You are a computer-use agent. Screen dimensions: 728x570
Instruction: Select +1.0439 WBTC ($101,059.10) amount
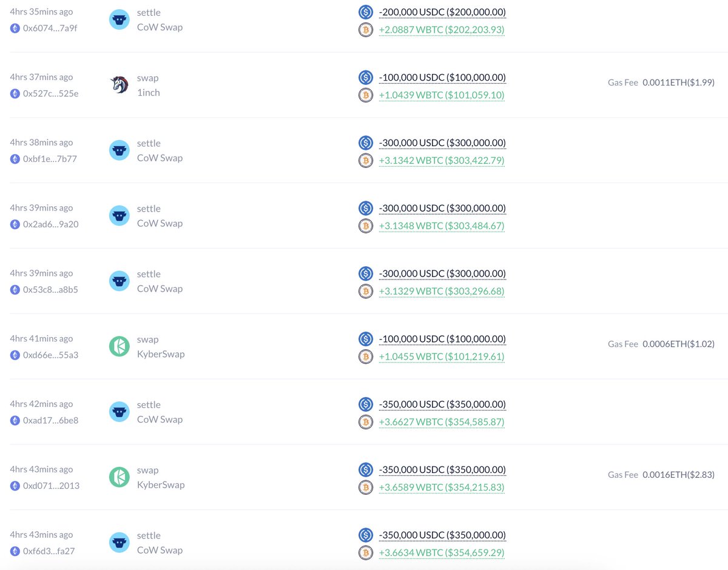[x=442, y=95]
